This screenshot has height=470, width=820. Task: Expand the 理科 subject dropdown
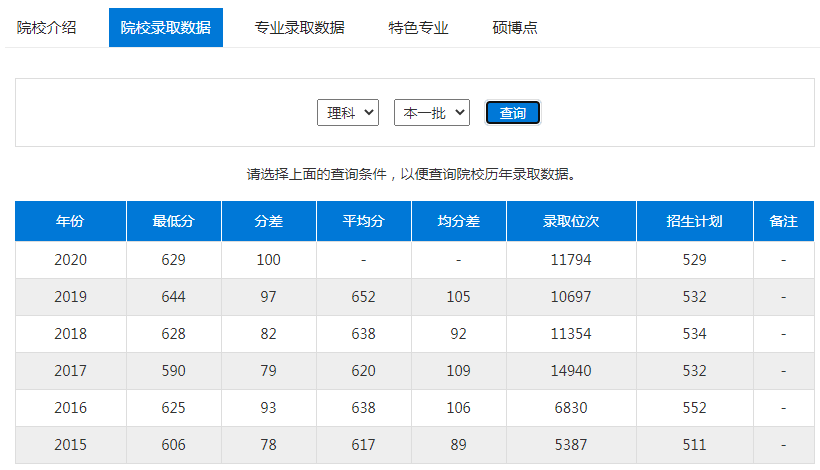coord(348,112)
